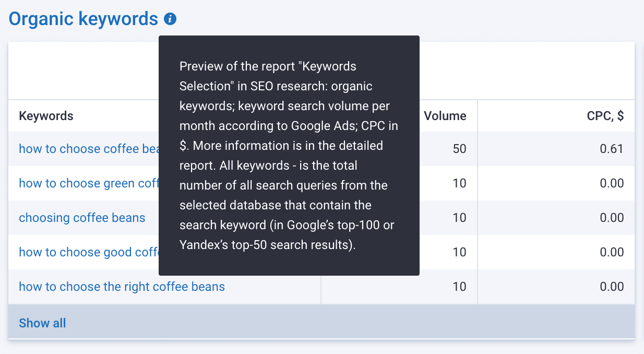Click the Show all link

[x=42, y=323]
